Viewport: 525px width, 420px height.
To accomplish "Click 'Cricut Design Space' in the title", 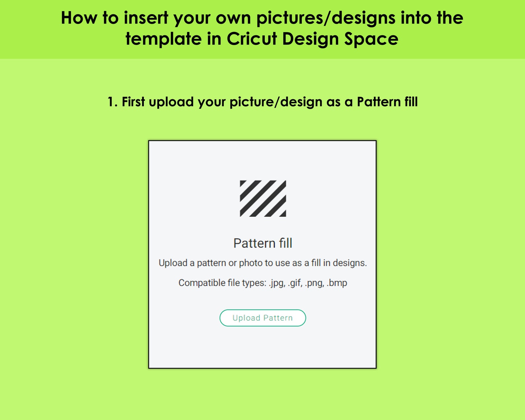I will (312, 39).
